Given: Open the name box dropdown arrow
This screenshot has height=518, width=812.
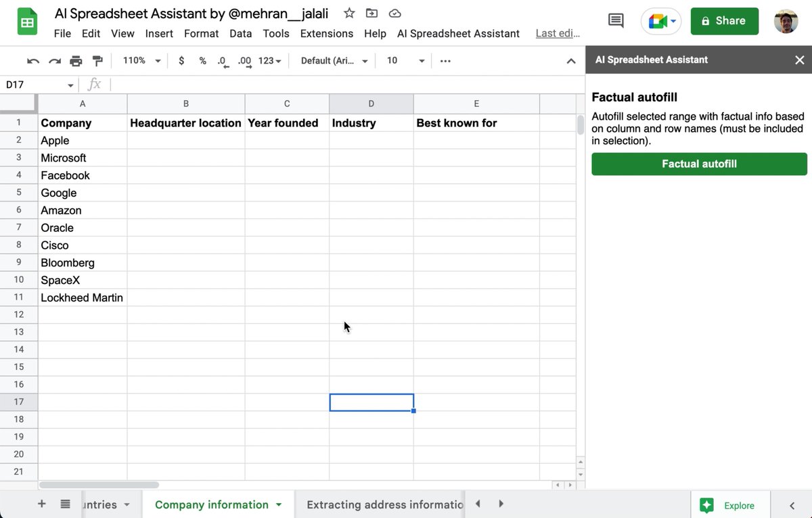Looking at the screenshot, I should click(x=70, y=85).
